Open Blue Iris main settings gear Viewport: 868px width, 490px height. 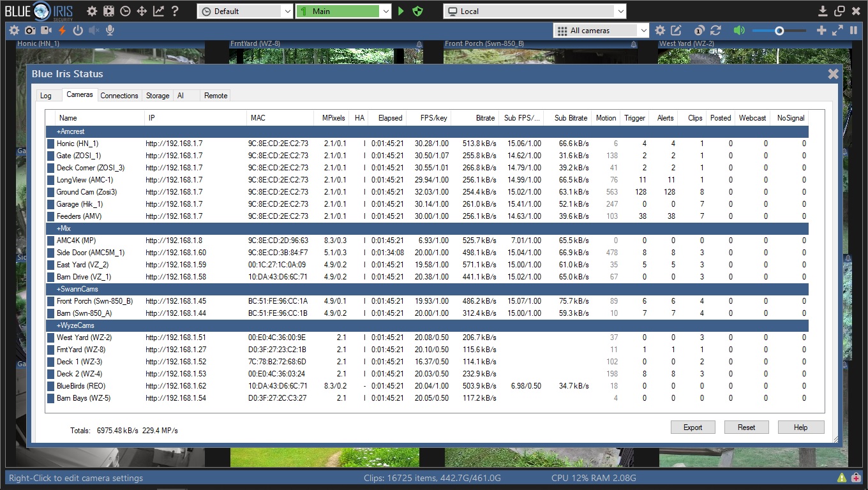pos(92,11)
